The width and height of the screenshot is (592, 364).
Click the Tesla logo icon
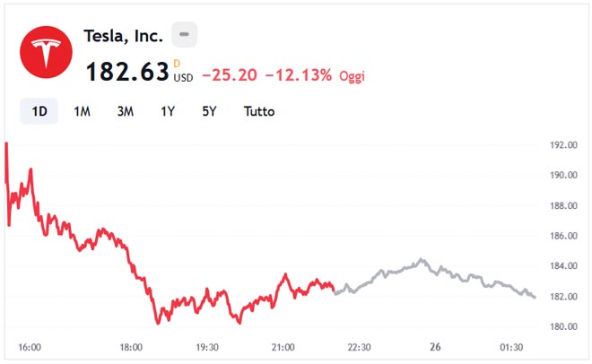click(x=46, y=53)
